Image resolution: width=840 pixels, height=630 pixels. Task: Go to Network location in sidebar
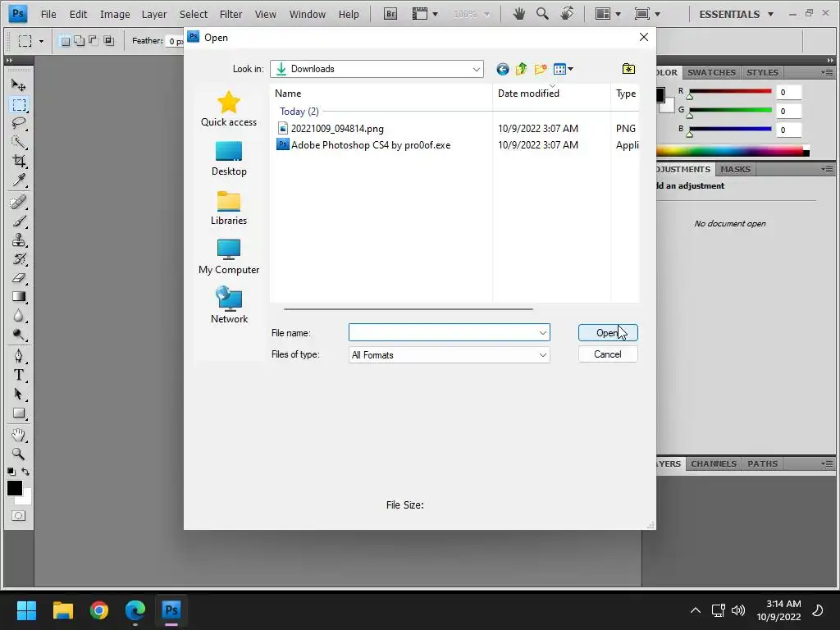click(x=229, y=305)
